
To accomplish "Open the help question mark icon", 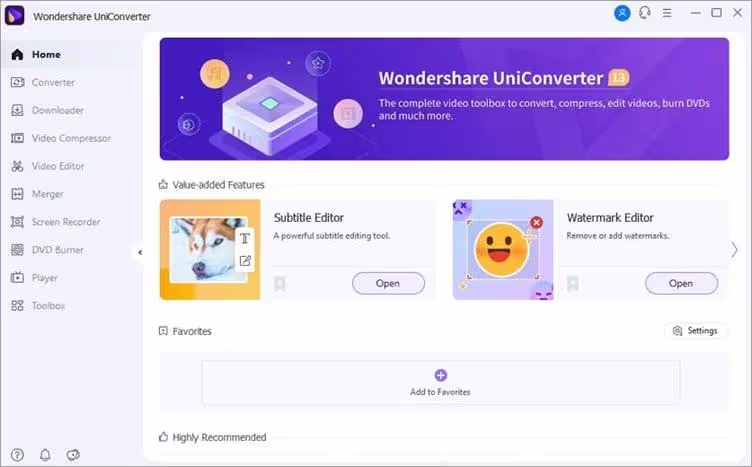I will [17, 455].
